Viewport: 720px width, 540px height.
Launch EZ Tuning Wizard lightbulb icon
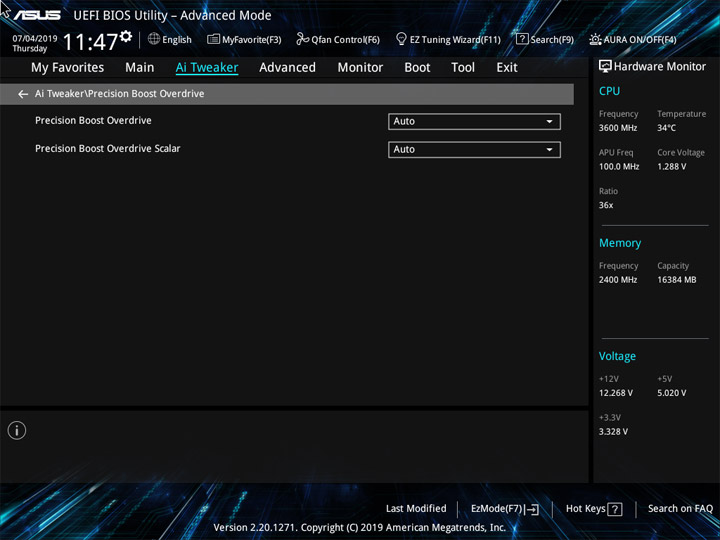[x=401, y=39]
